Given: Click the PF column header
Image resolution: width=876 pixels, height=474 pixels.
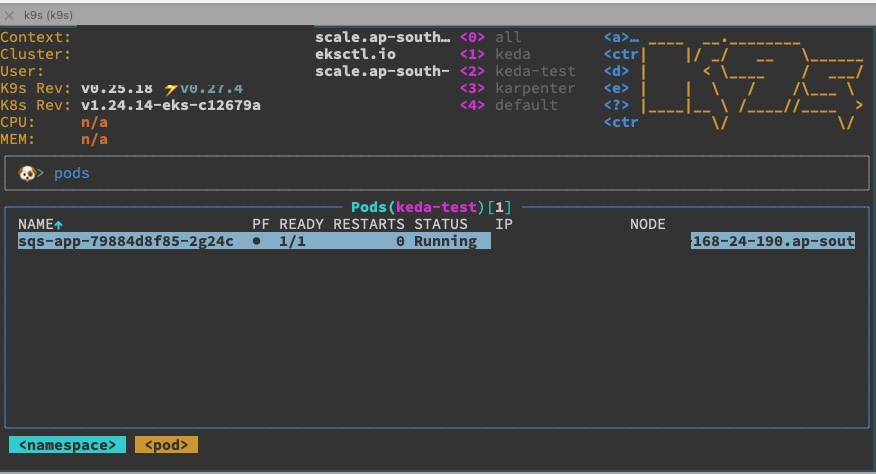Looking at the screenshot, I should [x=261, y=224].
